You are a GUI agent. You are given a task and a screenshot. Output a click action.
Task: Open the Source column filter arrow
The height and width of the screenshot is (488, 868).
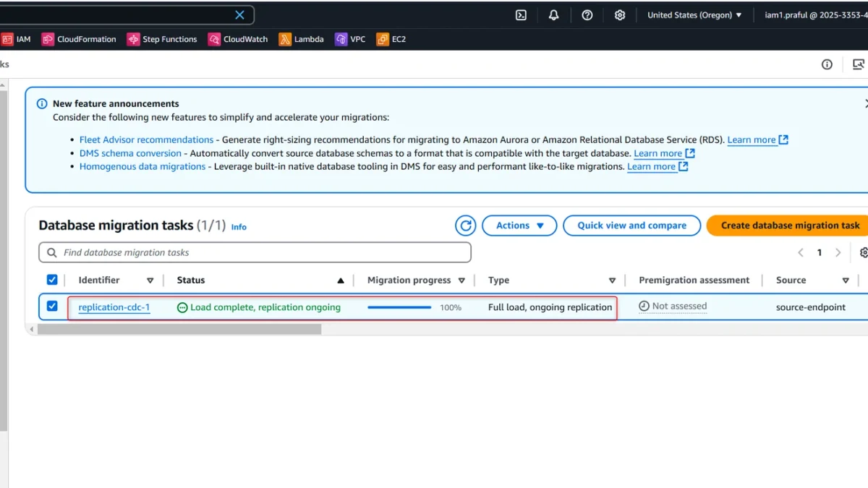(x=846, y=281)
